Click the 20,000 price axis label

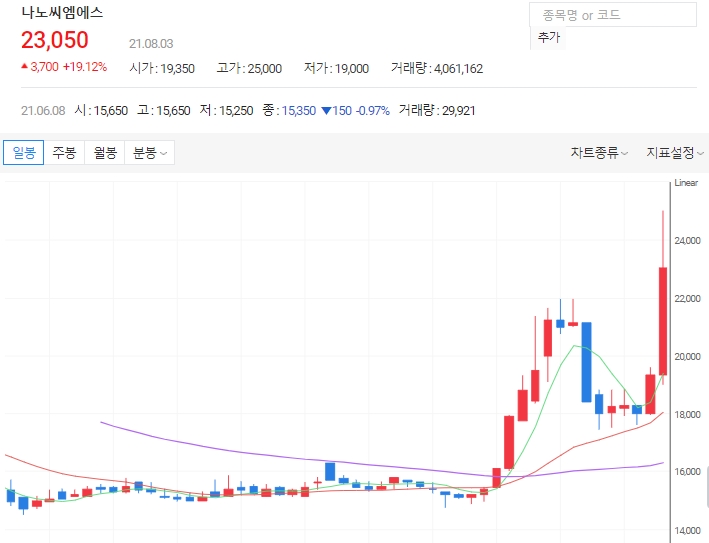tap(687, 357)
